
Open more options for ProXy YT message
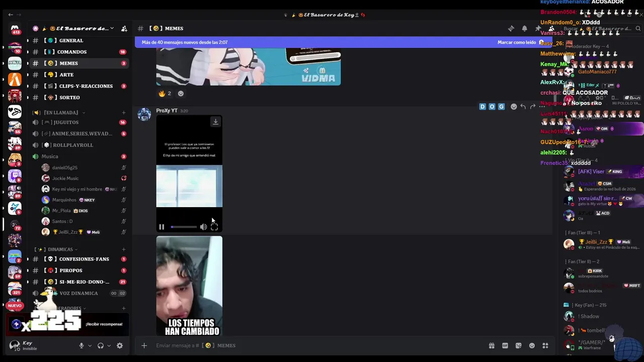pos(542,107)
